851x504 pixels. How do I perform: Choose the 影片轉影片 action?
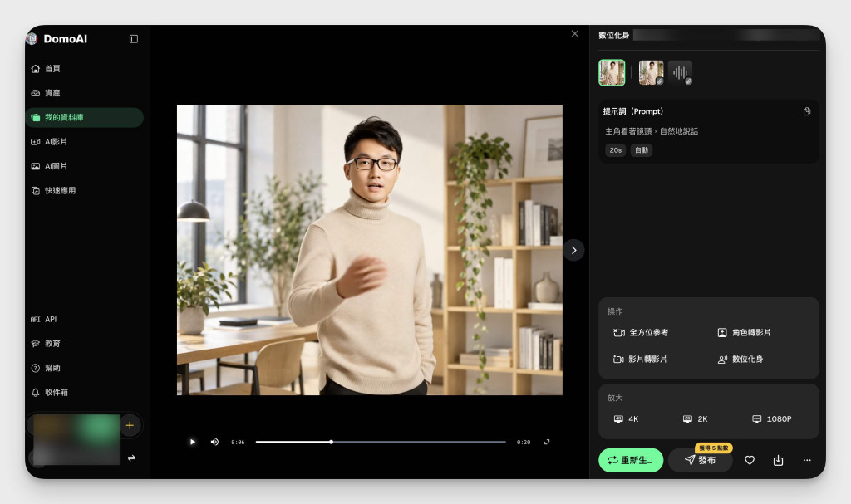pos(640,360)
